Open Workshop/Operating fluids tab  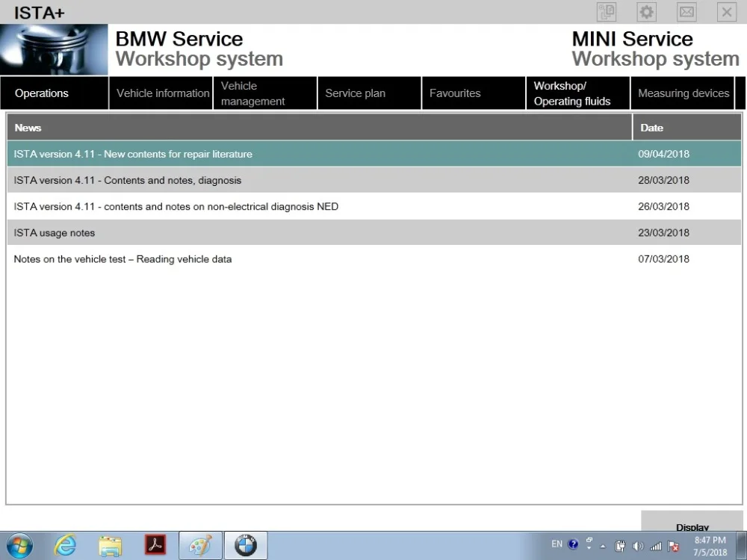pos(578,93)
